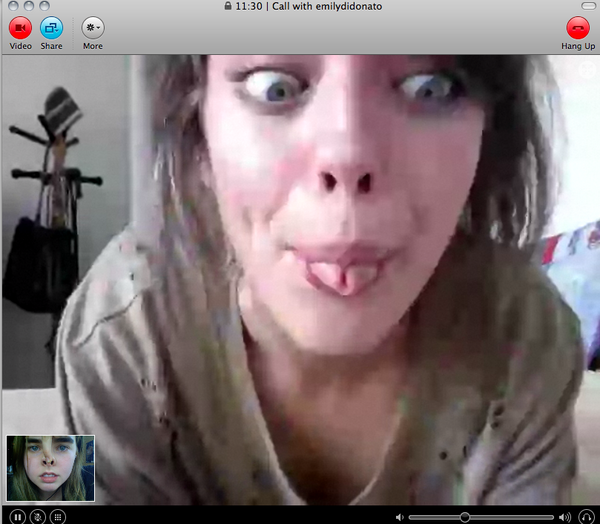
Task: Click the high volume speaker icon
Action: tap(564, 516)
